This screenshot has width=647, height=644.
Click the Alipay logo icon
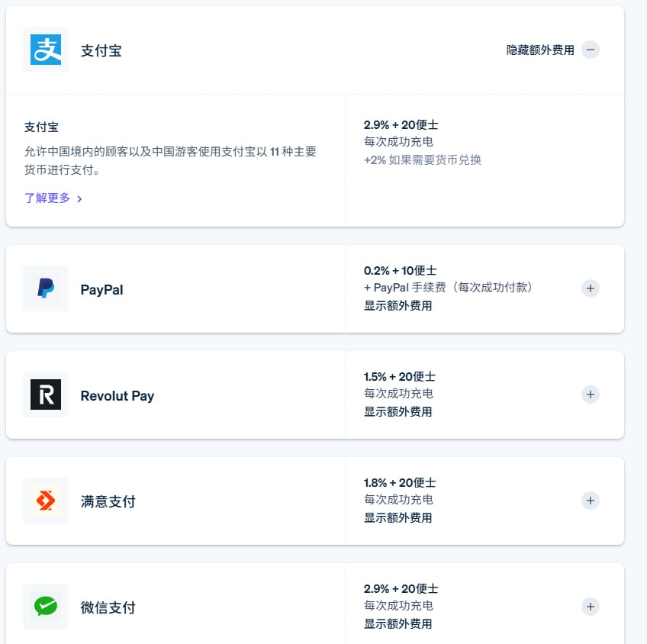[x=46, y=50]
